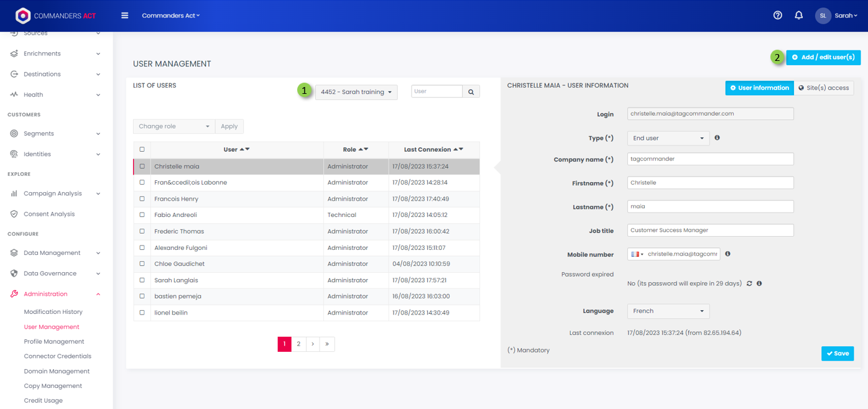868x409 pixels.
Task: Open the Change role dropdown
Action: coord(173,126)
